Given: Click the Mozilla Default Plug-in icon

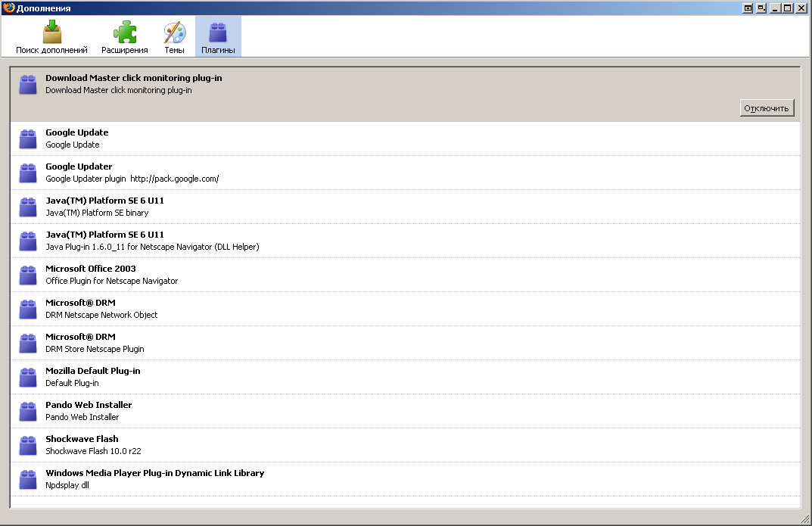Looking at the screenshot, I should click(28, 378).
